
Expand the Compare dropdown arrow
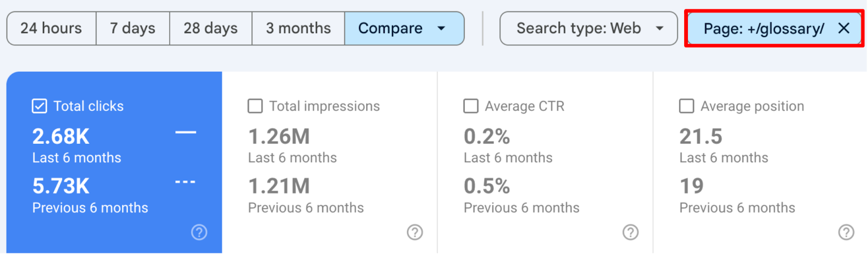coord(442,28)
